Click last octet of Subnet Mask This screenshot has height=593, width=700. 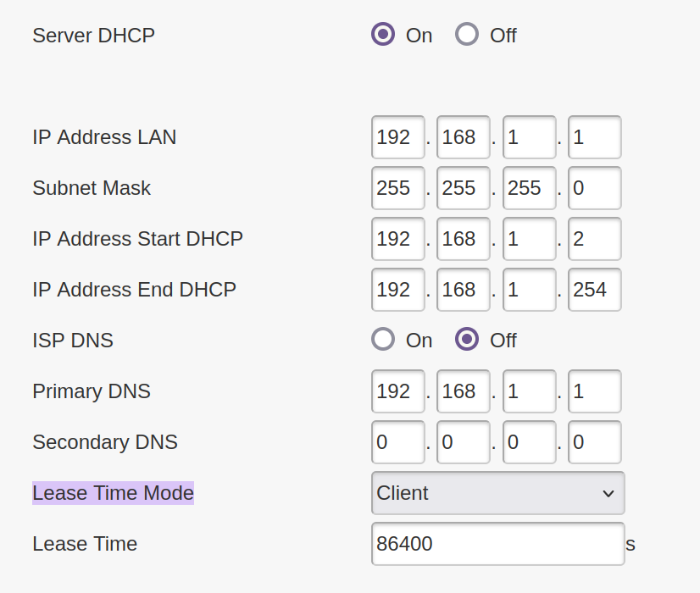point(594,188)
